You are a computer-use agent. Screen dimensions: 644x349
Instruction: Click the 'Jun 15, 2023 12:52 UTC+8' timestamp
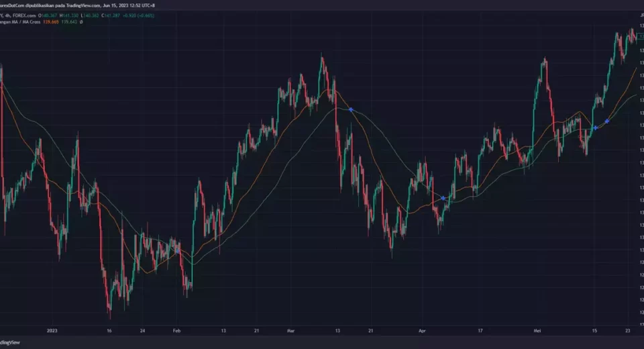[x=129, y=5]
